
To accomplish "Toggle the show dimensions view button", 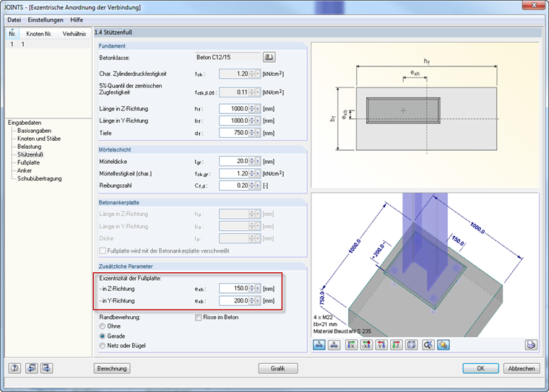I will 319,345.
